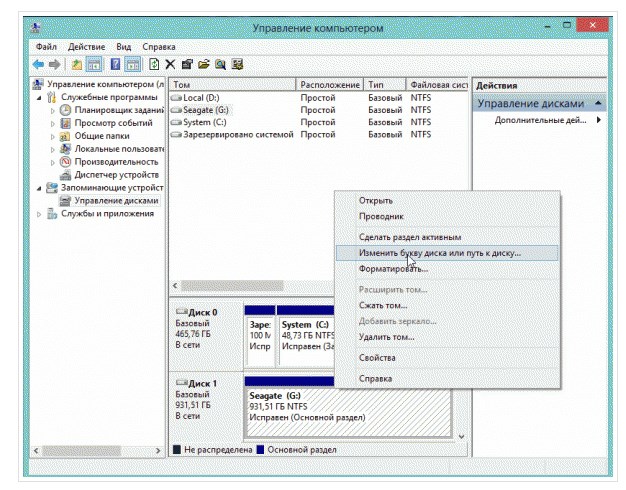Expand Службы и приложения tree node
The width and height of the screenshot is (626, 490).
point(40,214)
